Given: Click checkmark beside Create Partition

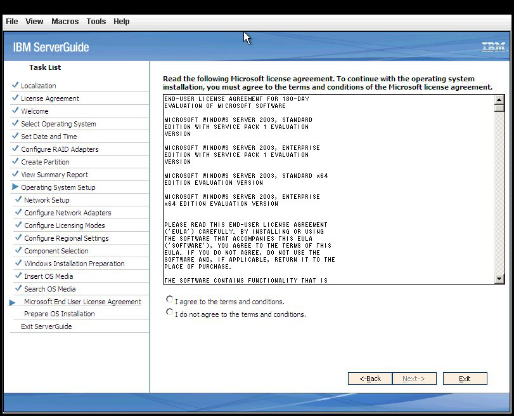Looking at the screenshot, I should coord(15,161).
